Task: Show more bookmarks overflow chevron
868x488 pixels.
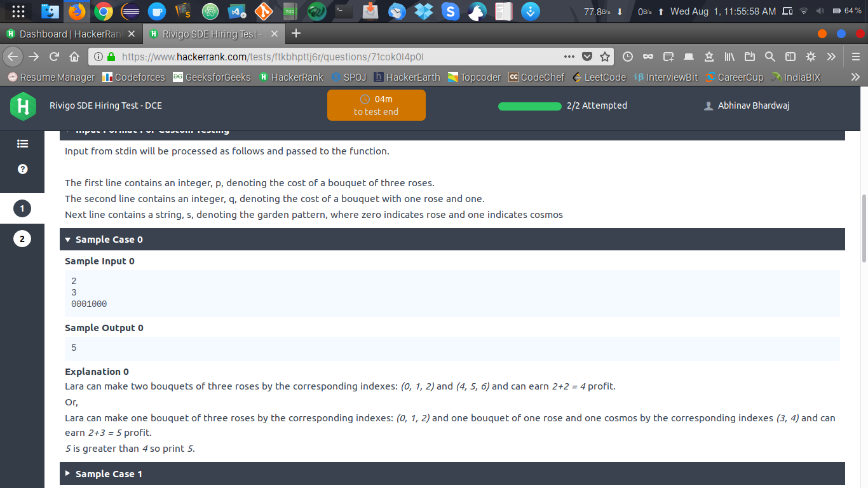Action: pyautogui.click(x=855, y=77)
